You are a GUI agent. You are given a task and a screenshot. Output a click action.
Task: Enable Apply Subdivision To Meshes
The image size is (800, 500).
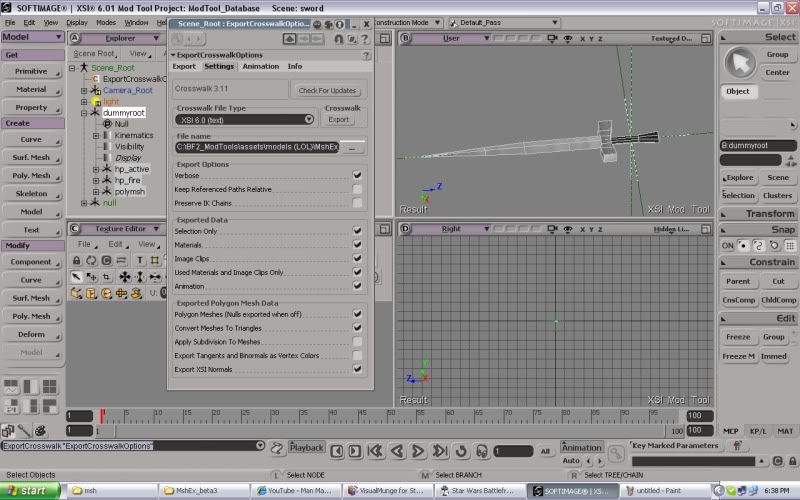tap(357, 341)
